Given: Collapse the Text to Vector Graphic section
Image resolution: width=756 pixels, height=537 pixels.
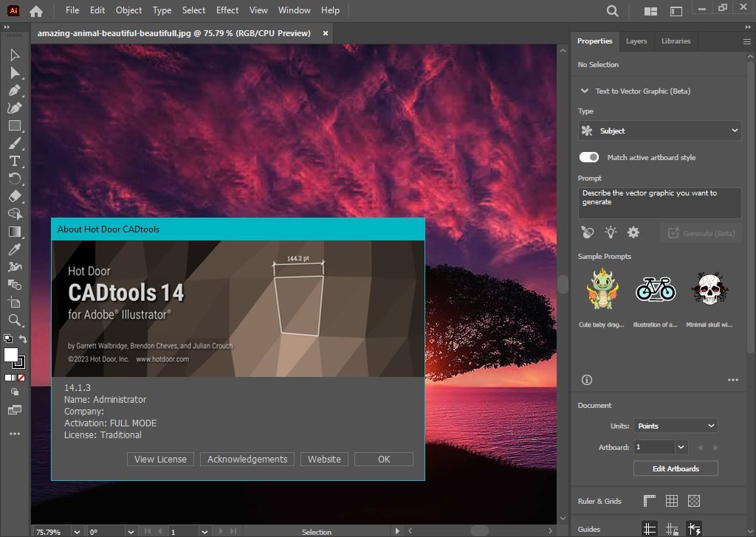Looking at the screenshot, I should 584,91.
